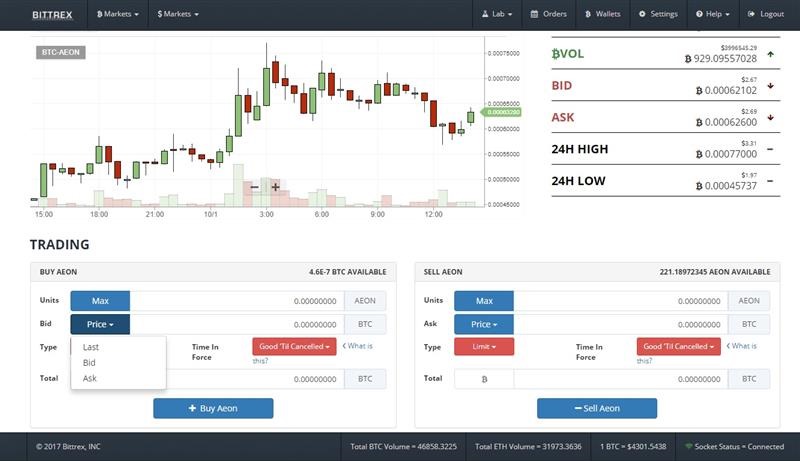This screenshot has width=800, height=461.
Task: Click the Buy Aeon button
Action: pyautogui.click(x=213, y=408)
